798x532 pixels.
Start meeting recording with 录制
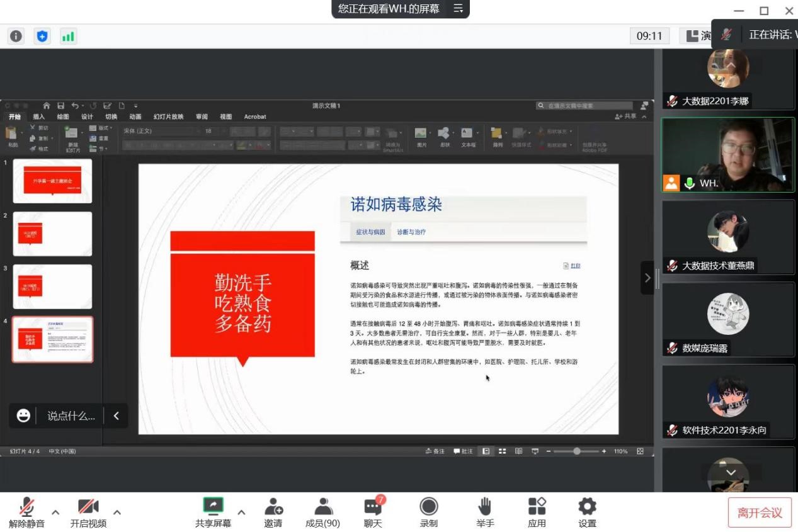[429, 506]
